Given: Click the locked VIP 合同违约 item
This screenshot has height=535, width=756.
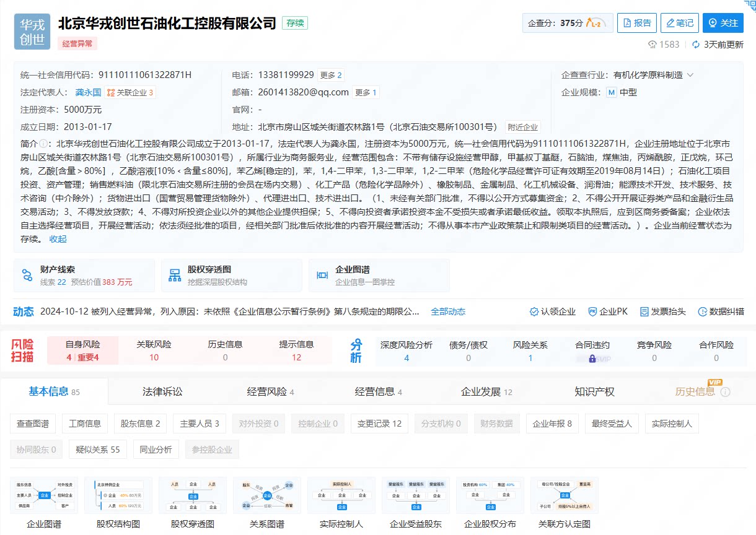Looking at the screenshot, I should [x=592, y=350].
